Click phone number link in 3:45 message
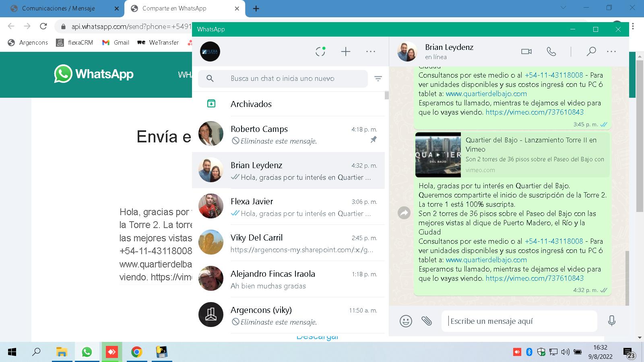 pos(554,75)
